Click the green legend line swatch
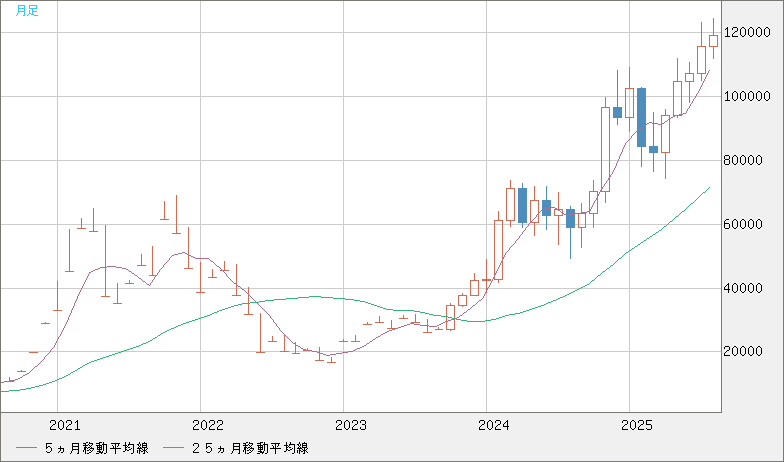 coord(174,448)
